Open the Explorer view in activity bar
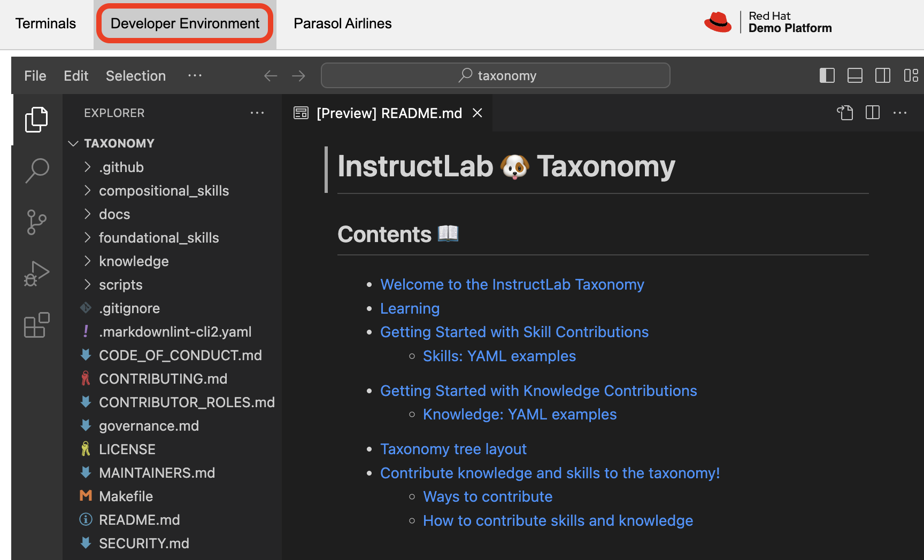 click(x=36, y=119)
